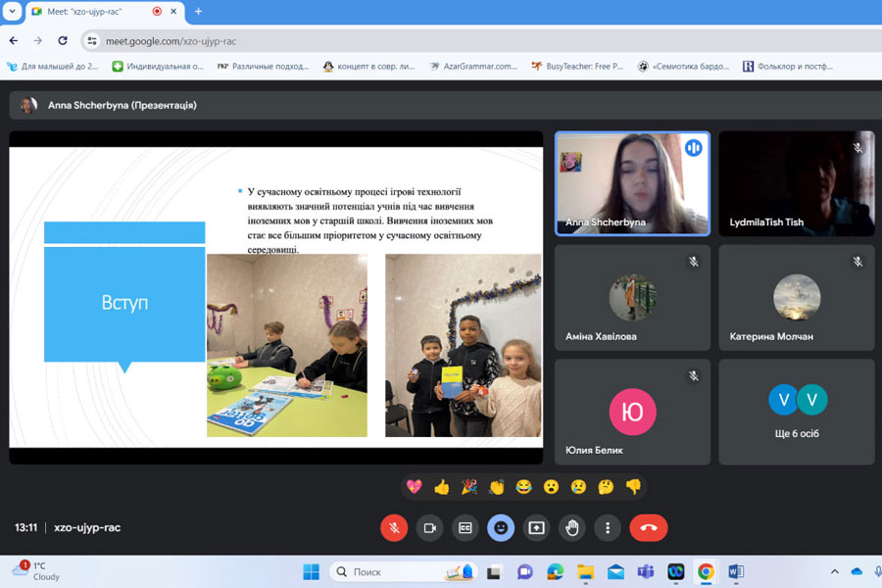Open the 'Индивидуальная о...' bookmark
The height and width of the screenshot is (588, 882).
click(x=158, y=67)
